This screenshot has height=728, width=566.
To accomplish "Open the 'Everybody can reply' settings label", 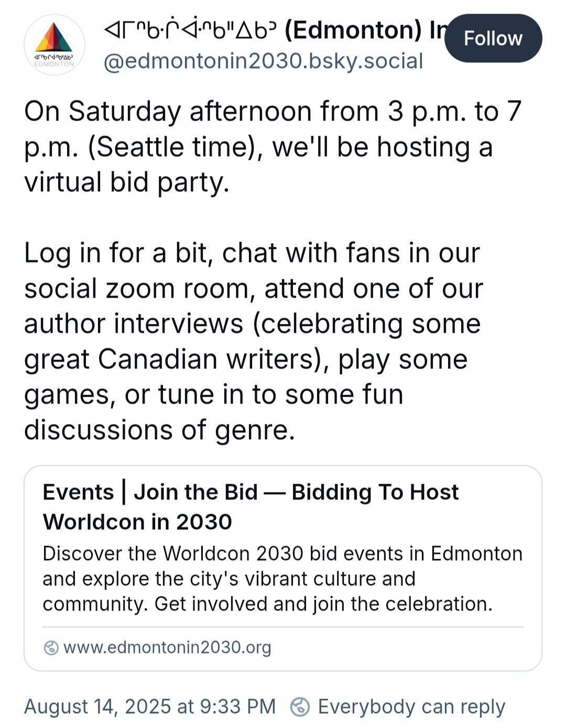I will coord(411,707).
